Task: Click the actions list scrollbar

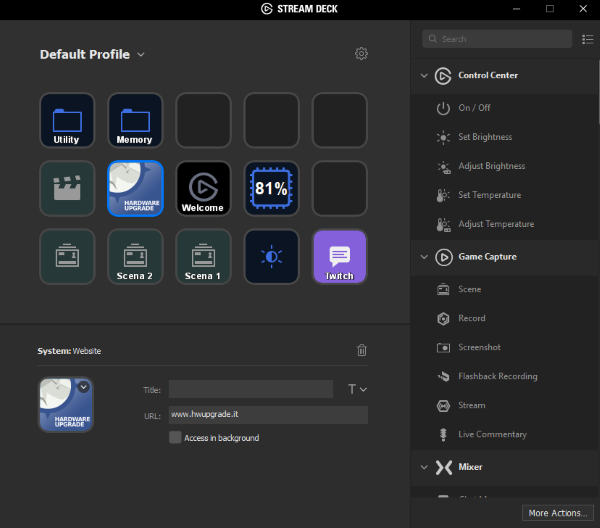Action: click(x=598, y=92)
